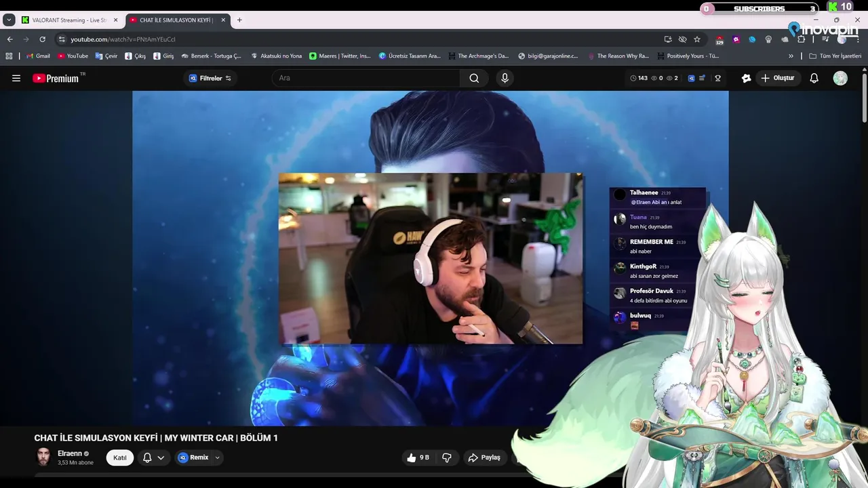The width and height of the screenshot is (868, 488).
Task: Click the install app icon in address bar
Action: 668,39
